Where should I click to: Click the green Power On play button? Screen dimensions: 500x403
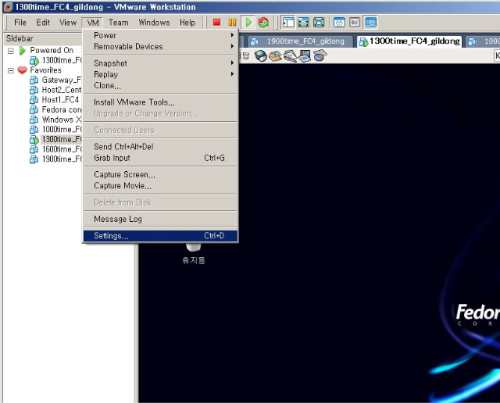[x=248, y=22]
